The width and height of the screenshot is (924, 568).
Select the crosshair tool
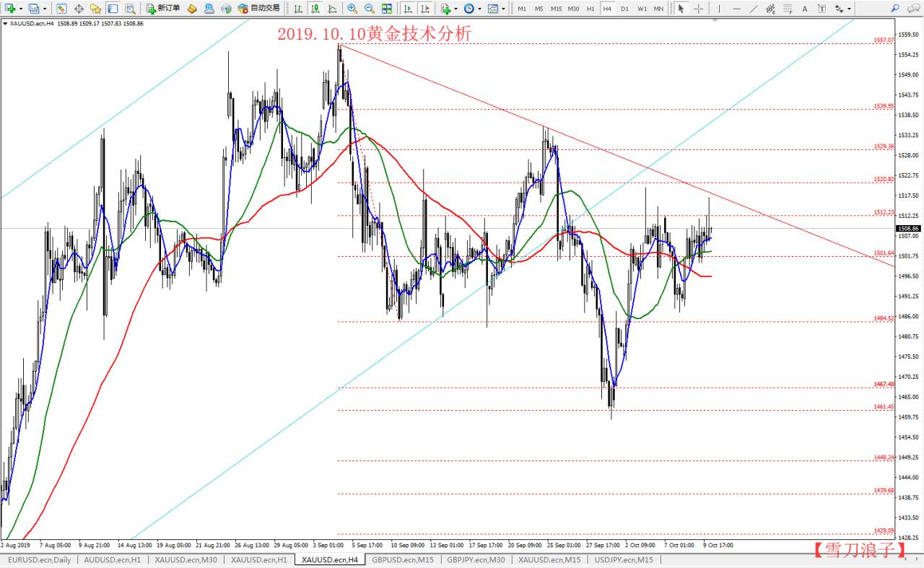point(698,9)
